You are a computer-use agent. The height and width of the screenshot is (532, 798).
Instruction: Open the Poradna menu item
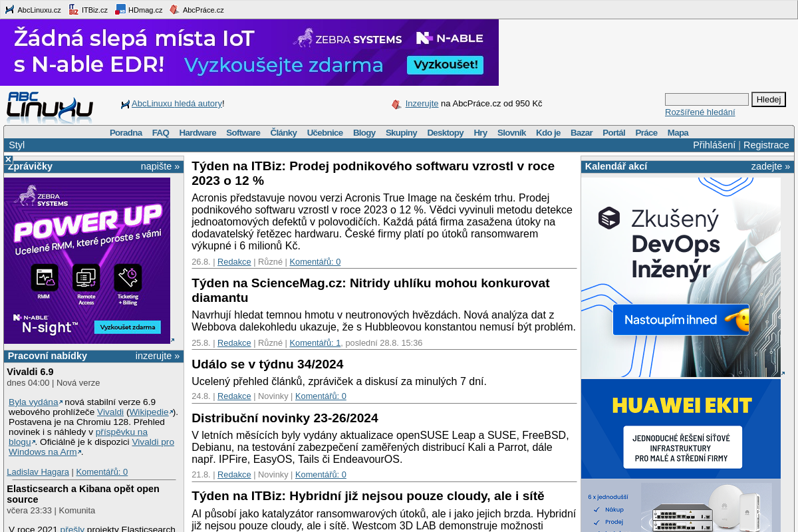[x=126, y=132]
